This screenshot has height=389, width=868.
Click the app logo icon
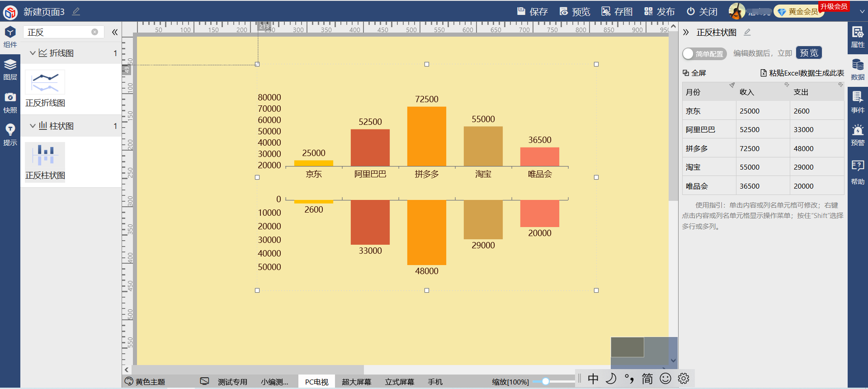(x=10, y=12)
